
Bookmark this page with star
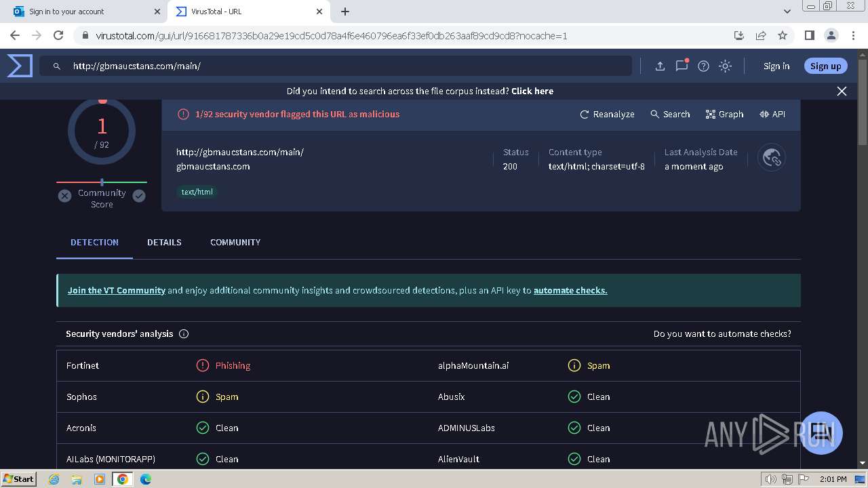tap(783, 35)
